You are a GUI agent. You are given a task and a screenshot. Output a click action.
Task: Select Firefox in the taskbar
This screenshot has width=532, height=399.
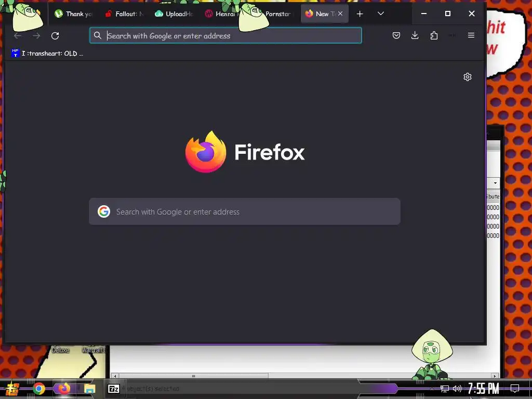pos(64,389)
